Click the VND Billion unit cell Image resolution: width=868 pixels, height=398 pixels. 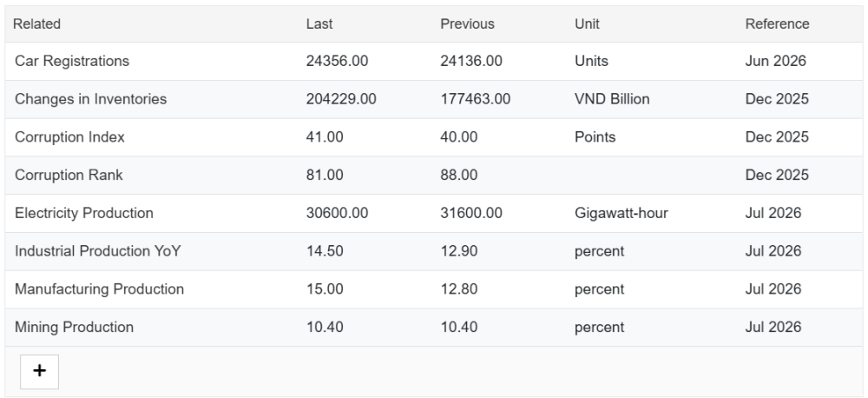(x=612, y=99)
